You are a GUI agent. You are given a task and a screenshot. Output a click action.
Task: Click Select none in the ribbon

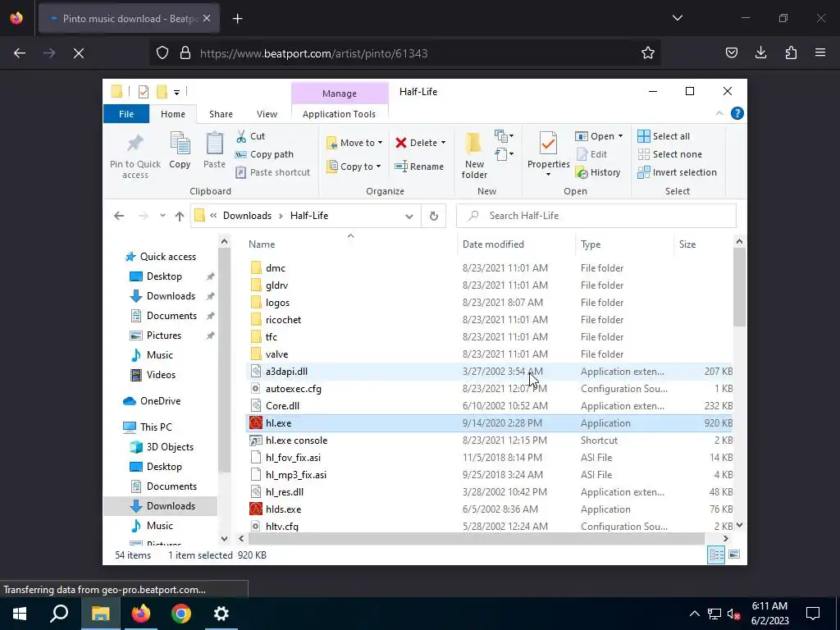point(669,154)
